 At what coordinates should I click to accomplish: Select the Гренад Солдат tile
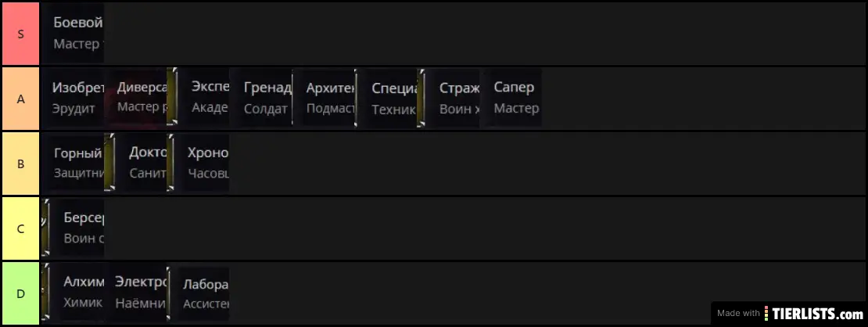(260, 98)
